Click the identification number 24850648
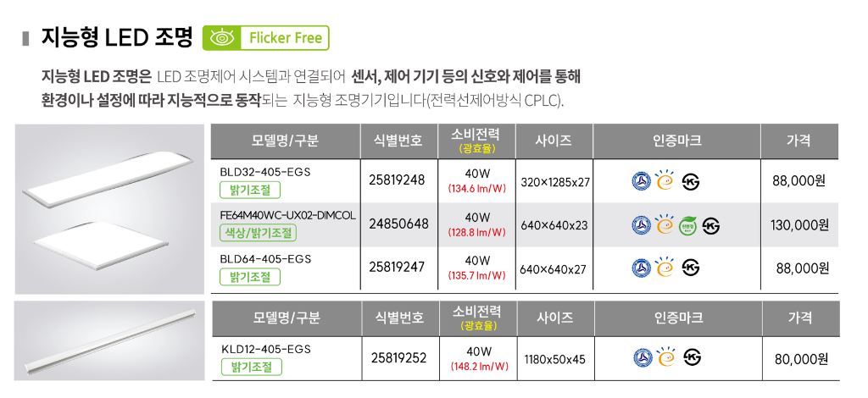868x398 pixels. point(398,224)
